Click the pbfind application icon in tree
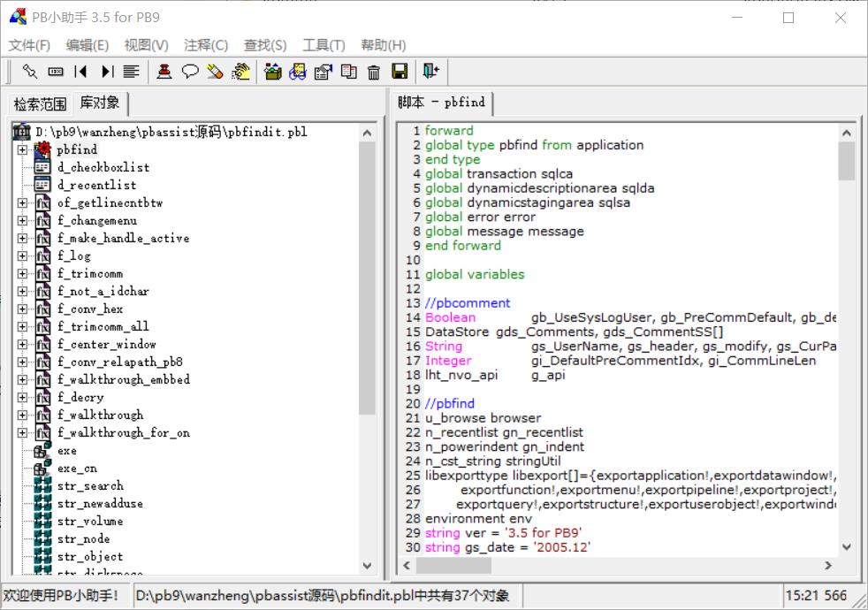The image size is (868, 610). pos(42,149)
